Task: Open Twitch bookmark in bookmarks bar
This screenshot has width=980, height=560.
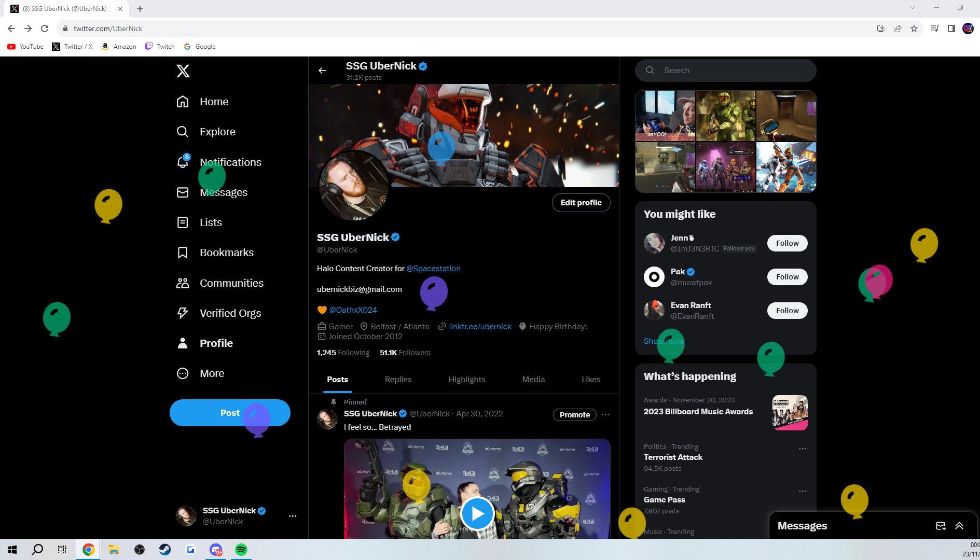Action: [x=160, y=47]
